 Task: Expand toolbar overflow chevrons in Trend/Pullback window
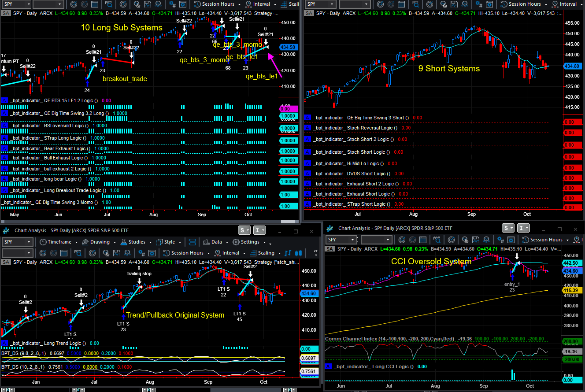[316, 252]
